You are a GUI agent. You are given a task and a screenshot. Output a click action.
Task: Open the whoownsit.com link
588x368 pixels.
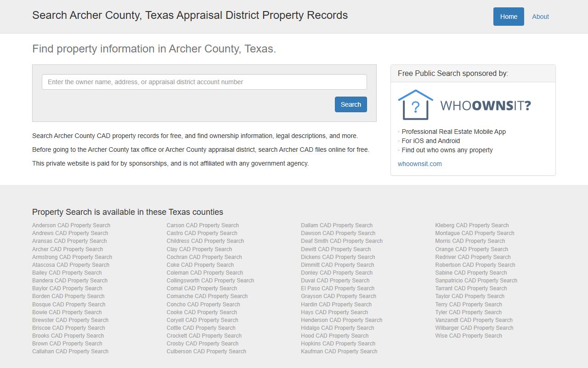420,164
